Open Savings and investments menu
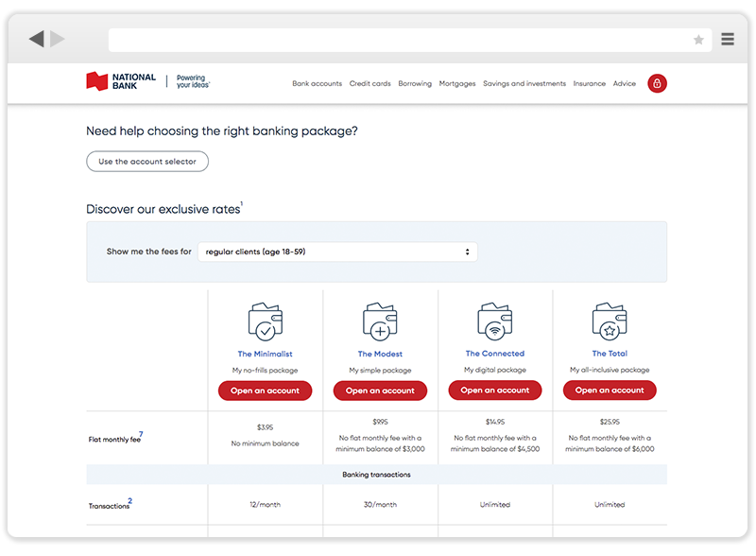 click(x=524, y=83)
